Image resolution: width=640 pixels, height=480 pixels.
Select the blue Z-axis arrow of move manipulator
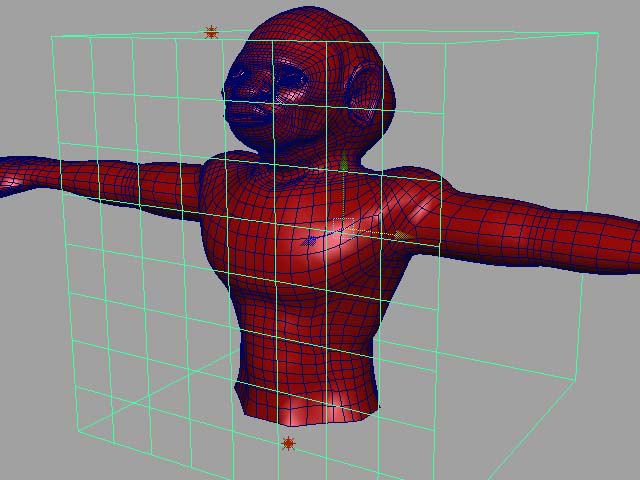pyautogui.click(x=311, y=241)
